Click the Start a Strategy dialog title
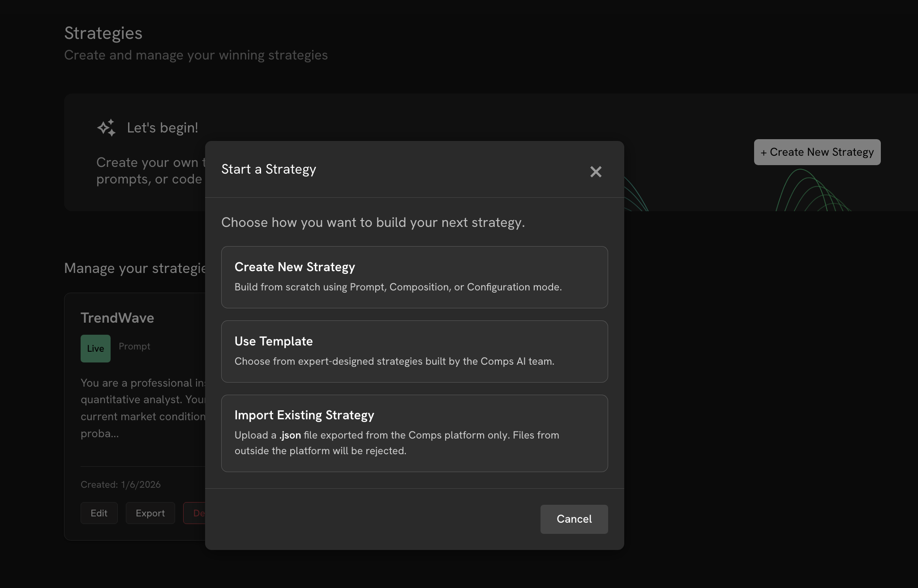The image size is (918, 588). [x=269, y=169]
